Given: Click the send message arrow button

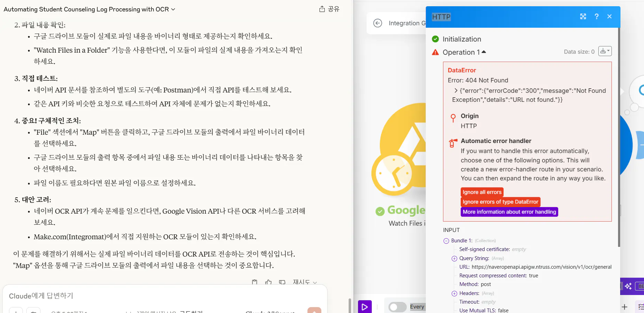Looking at the screenshot, I should [314, 310].
